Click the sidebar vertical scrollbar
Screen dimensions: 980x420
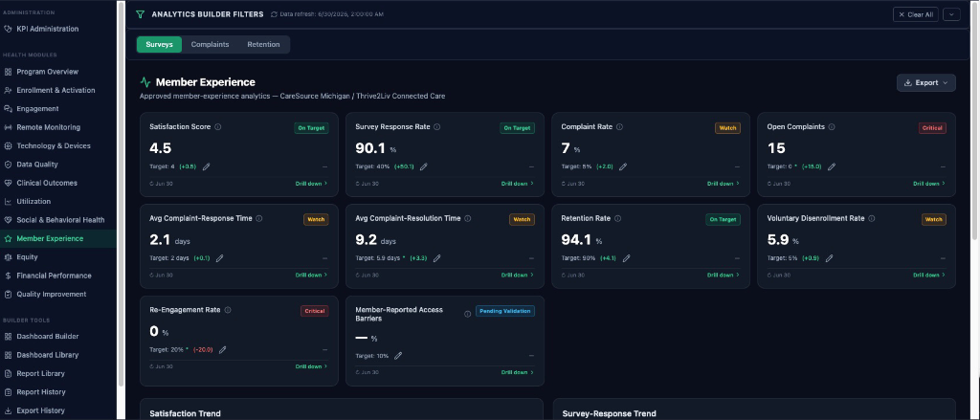(x=120, y=194)
